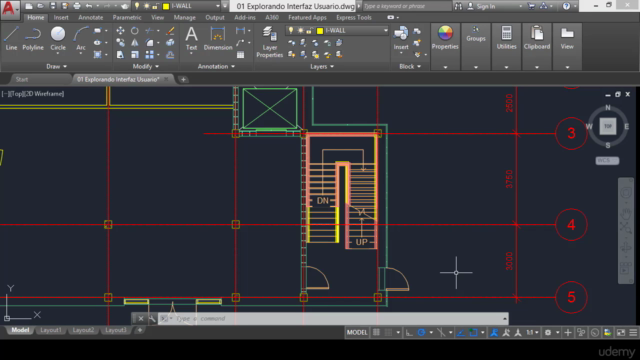Click the Plot (print) icon in quick access toolbar
Screen dimensions: 640x360
(77, 6)
